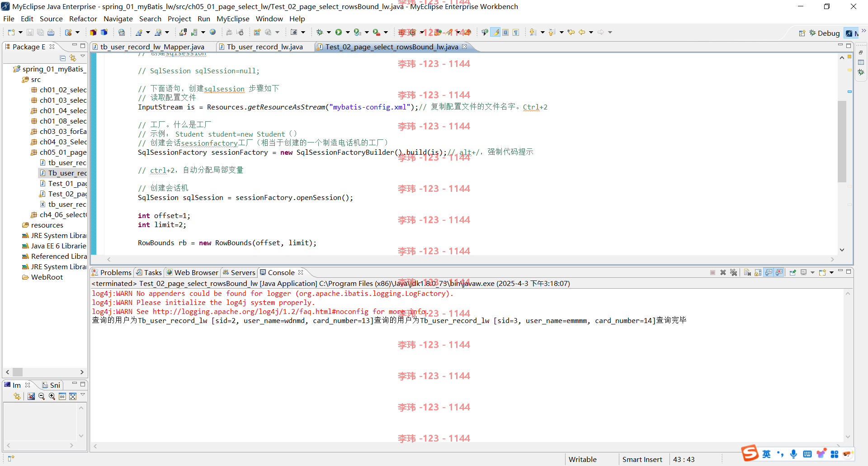Click the Debug bug toolbar icon
Image resolution: width=868 pixels, height=466 pixels.
tap(320, 32)
